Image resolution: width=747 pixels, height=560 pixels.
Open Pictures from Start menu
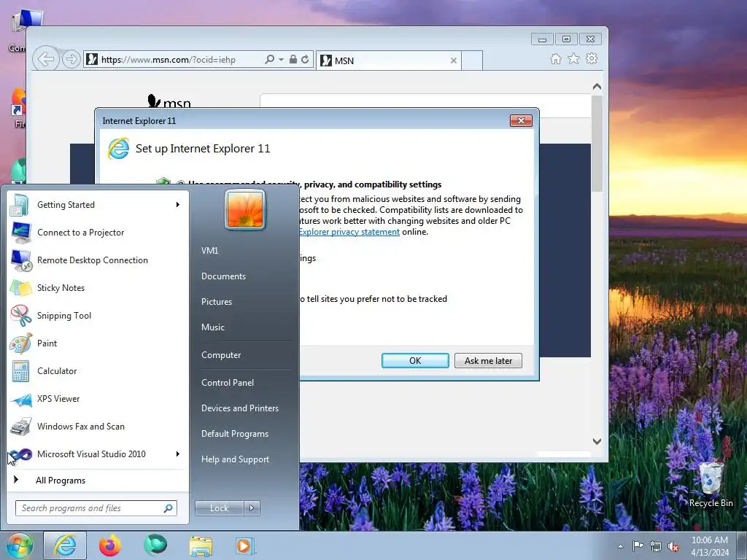(216, 302)
